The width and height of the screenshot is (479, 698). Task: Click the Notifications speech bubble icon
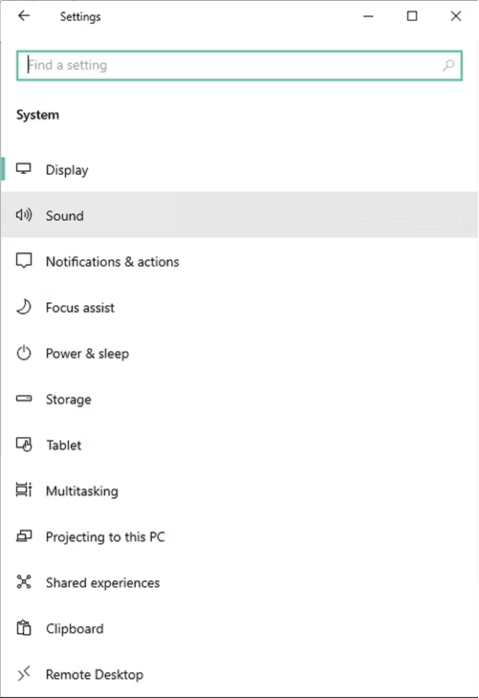(x=24, y=261)
